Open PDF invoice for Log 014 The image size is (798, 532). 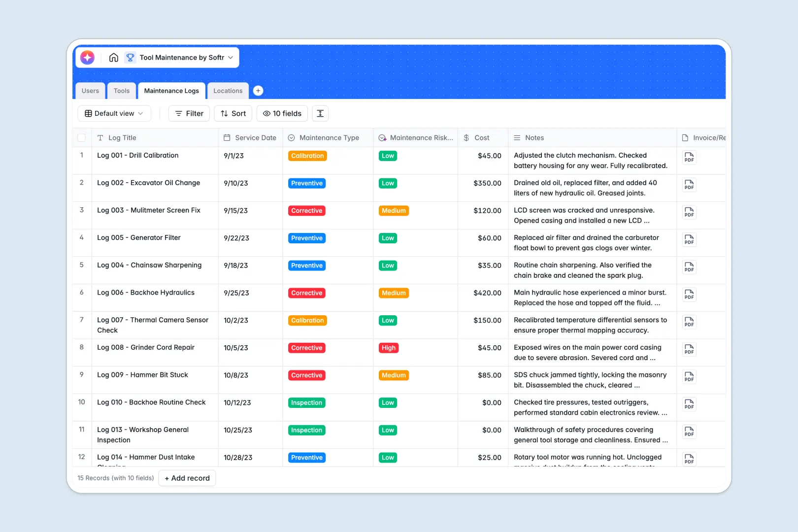pyautogui.click(x=689, y=459)
